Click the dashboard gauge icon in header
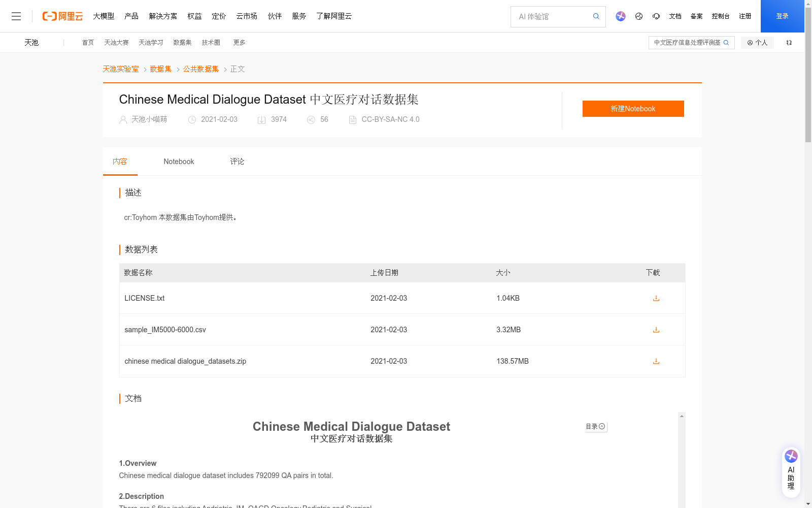This screenshot has width=812, height=508. 639,16
